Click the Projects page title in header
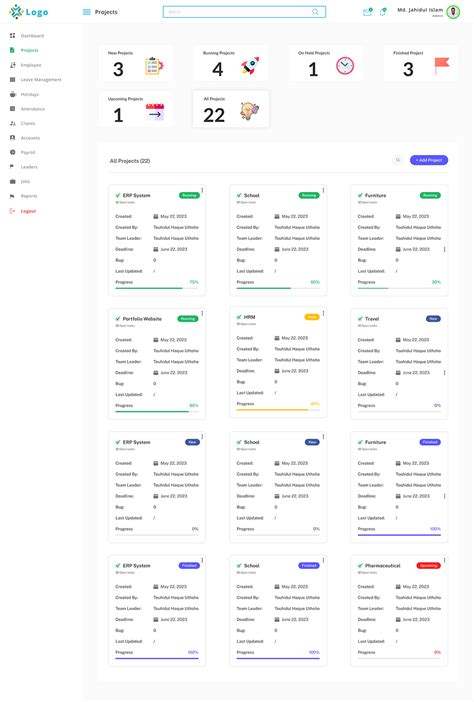Viewport: 474px width, 702px height. pyautogui.click(x=106, y=12)
